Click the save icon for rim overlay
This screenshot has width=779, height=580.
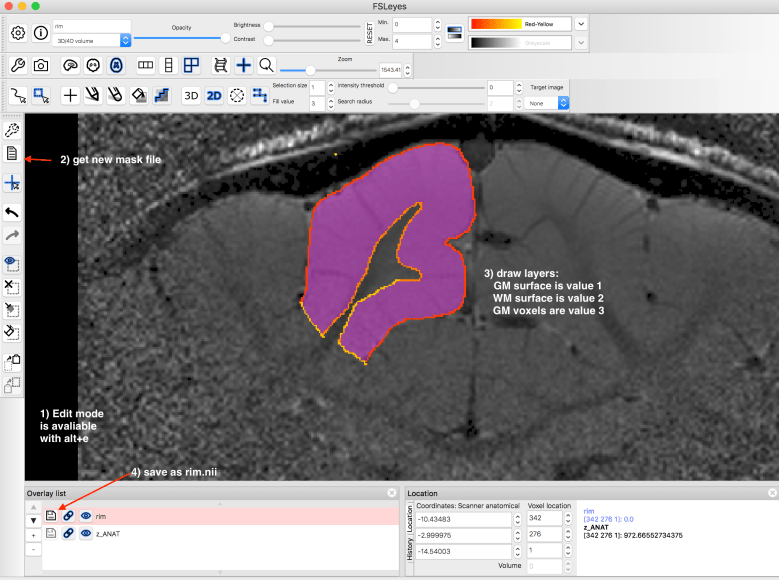click(x=50, y=516)
